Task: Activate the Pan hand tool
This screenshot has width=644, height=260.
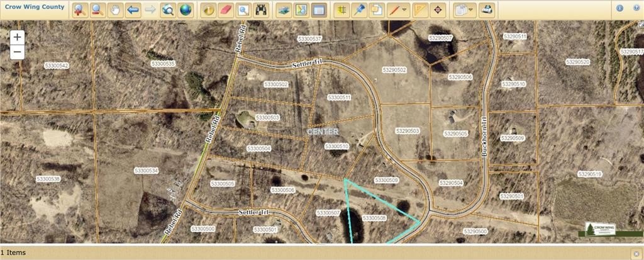Action: [115, 10]
